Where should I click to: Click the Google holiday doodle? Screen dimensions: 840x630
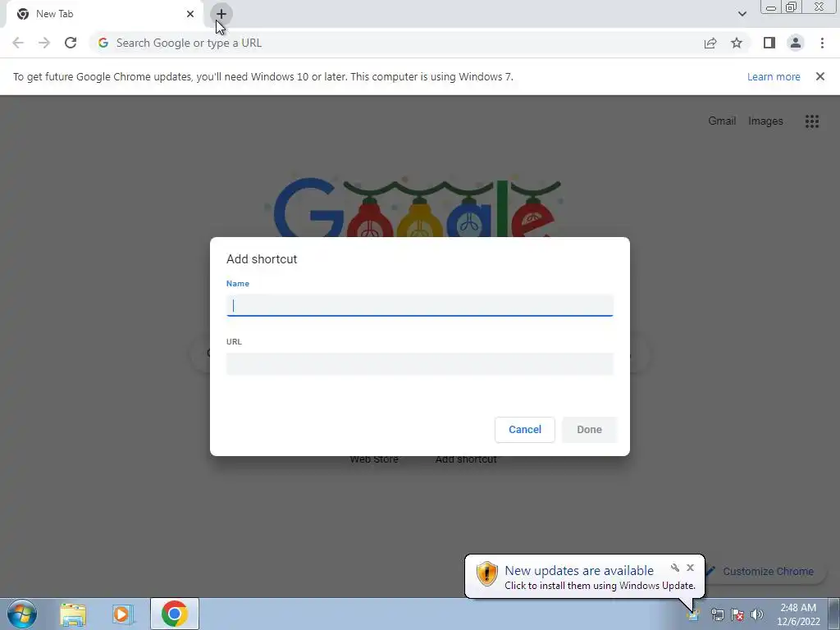click(416, 208)
